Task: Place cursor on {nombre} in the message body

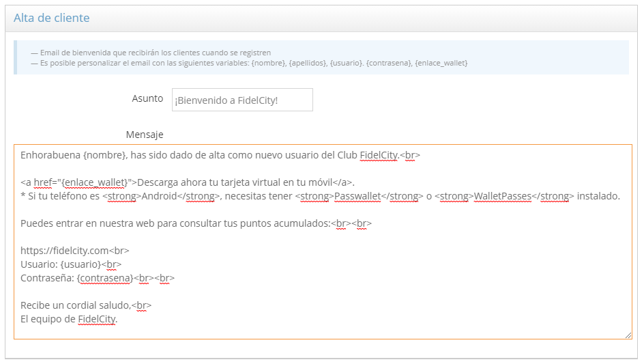Action: (x=104, y=155)
